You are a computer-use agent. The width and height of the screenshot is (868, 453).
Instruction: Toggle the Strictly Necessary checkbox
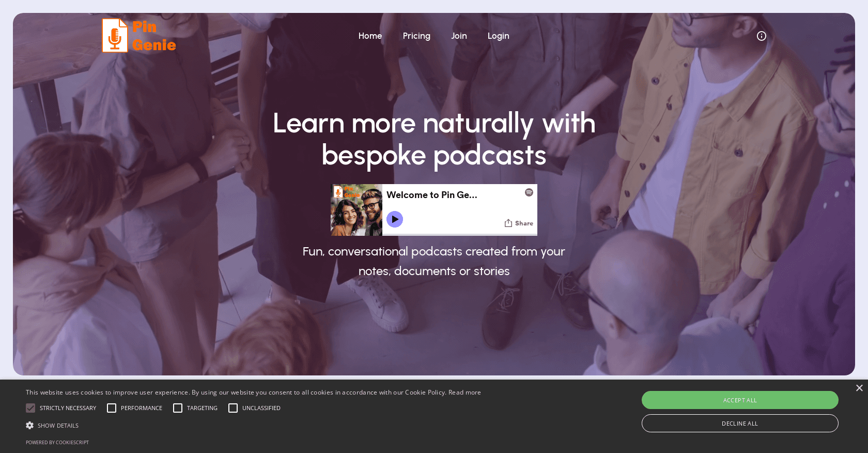point(30,408)
